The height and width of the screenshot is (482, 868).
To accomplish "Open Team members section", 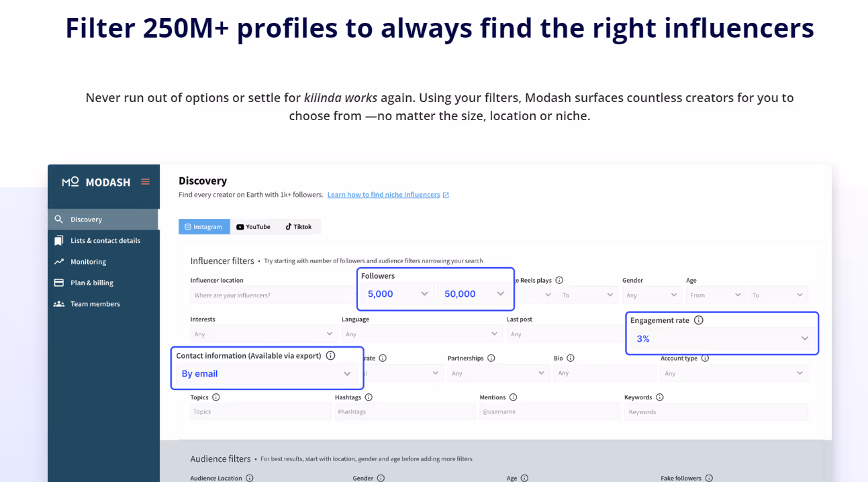I will [104, 304].
